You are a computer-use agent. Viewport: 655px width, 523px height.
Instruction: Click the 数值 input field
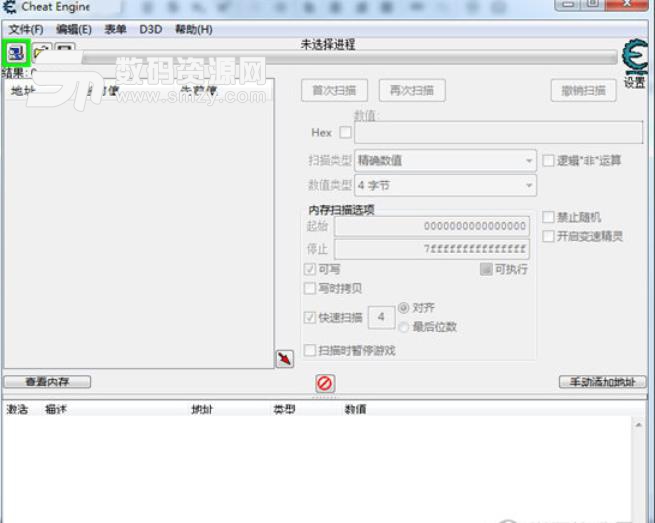(498, 132)
